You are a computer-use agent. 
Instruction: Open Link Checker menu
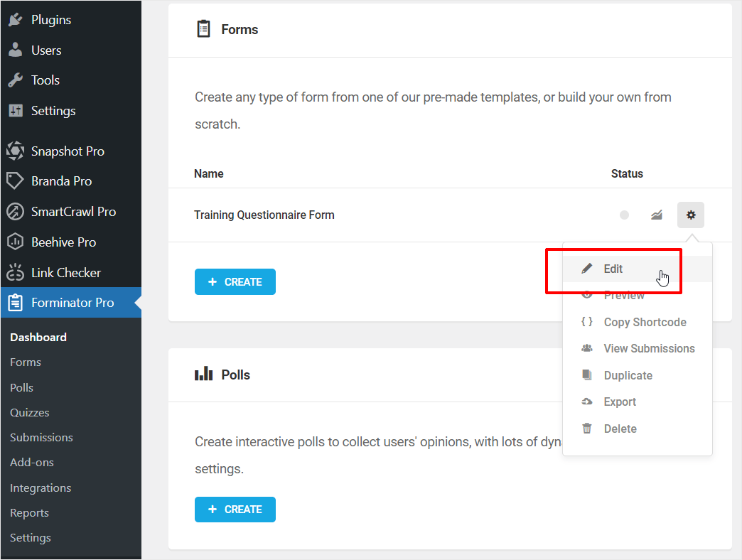pos(71,273)
